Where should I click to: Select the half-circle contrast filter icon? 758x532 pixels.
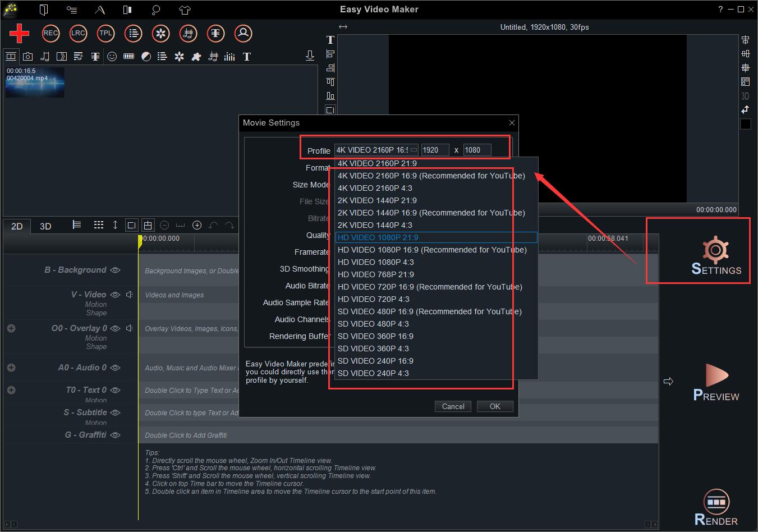[x=146, y=56]
